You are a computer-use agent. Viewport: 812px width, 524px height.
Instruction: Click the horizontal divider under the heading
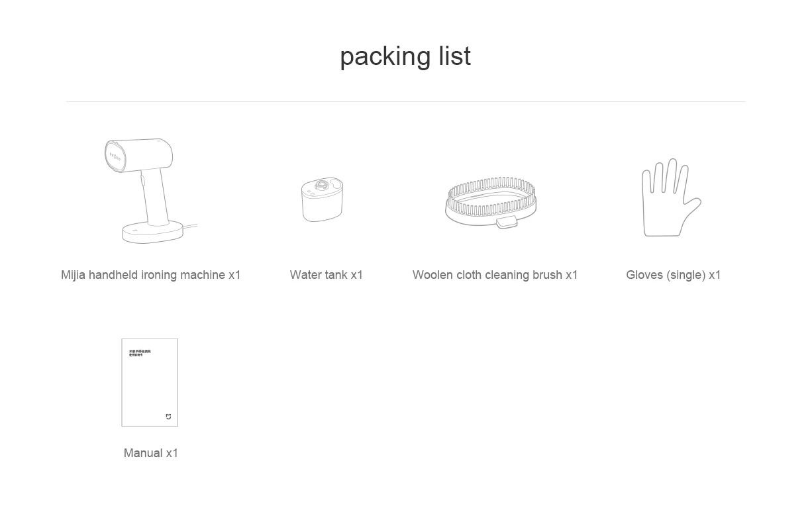point(405,101)
